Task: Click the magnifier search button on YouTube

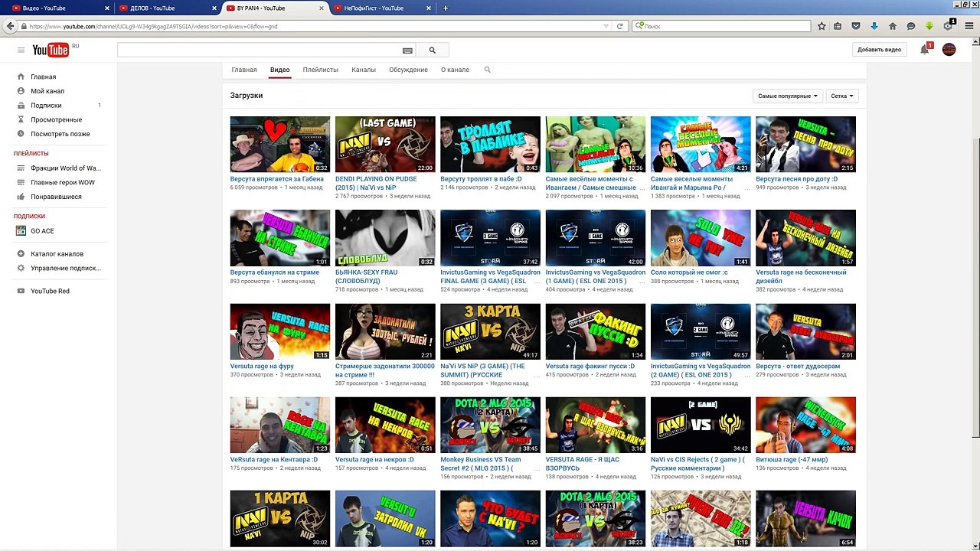Action: coord(432,50)
